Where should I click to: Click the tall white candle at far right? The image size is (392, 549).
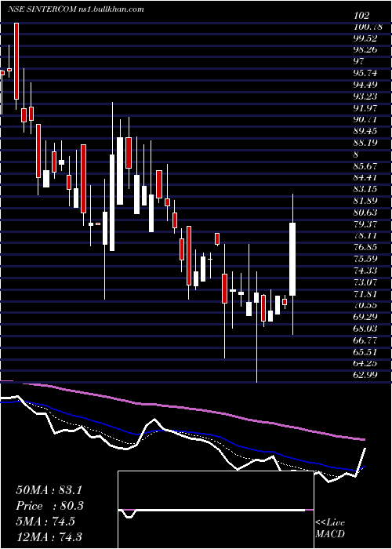292,259
